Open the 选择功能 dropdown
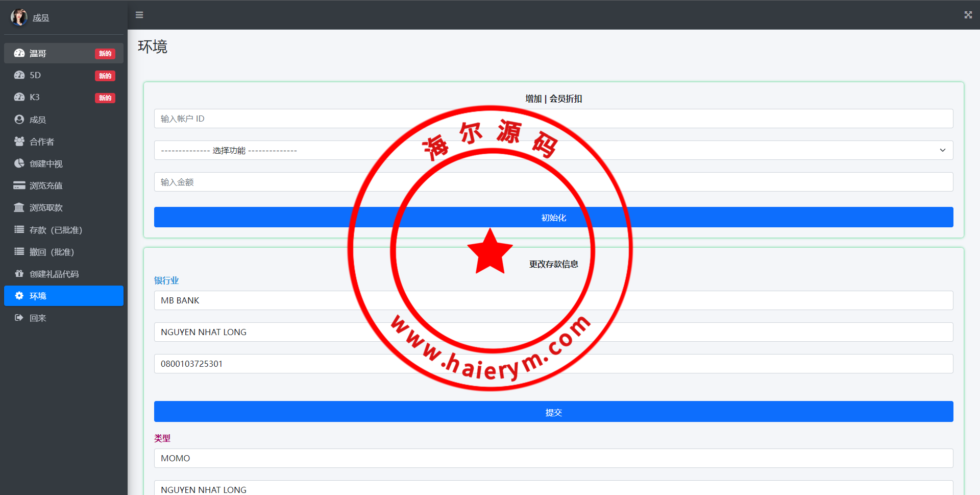The image size is (980, 495). (553, 150)
